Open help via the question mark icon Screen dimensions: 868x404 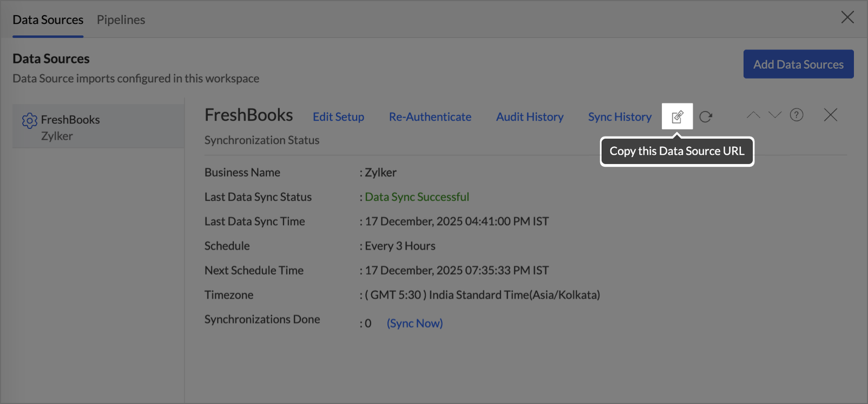tap(797, 115)
